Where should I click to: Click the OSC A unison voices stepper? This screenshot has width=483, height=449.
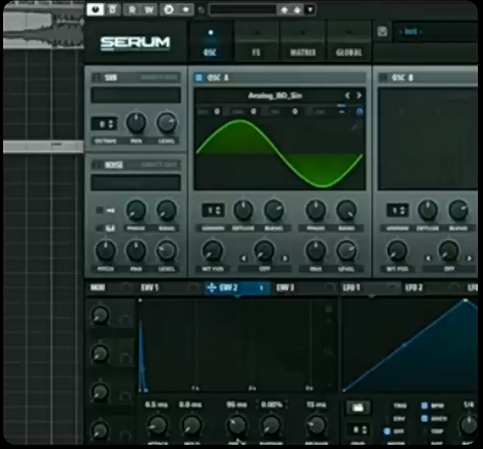pos(213,211)
